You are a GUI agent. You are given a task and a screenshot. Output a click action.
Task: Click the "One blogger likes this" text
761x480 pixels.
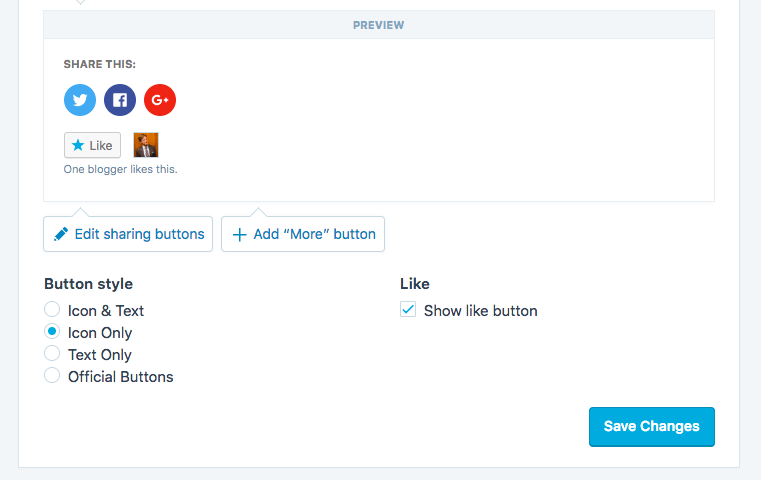120,169
